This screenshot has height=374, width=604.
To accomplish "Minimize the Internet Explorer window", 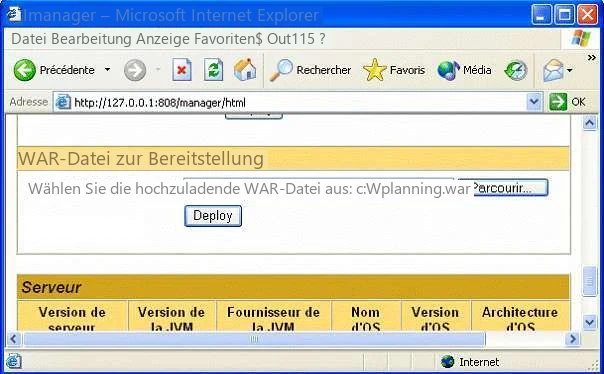I will click(x=541, y=15).
